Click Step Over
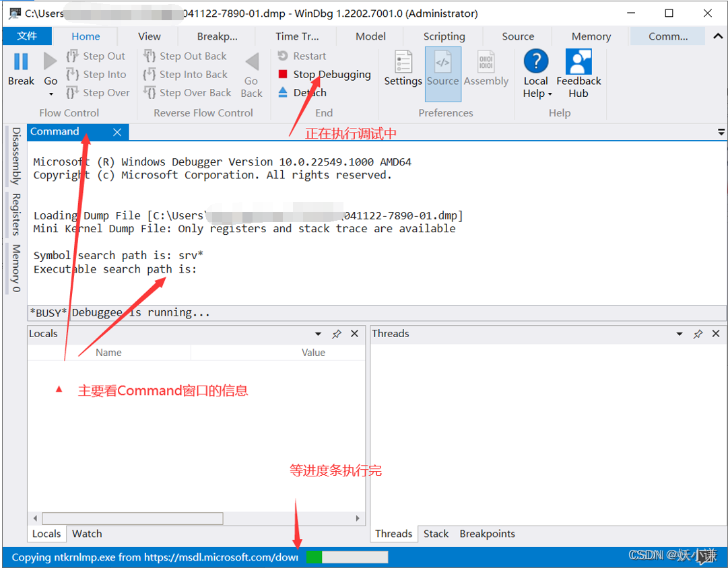The image size is (728, 568). [x=98, y=93]
